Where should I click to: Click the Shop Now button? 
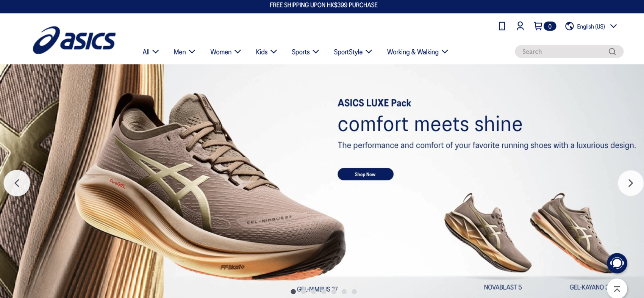point(366,174)
